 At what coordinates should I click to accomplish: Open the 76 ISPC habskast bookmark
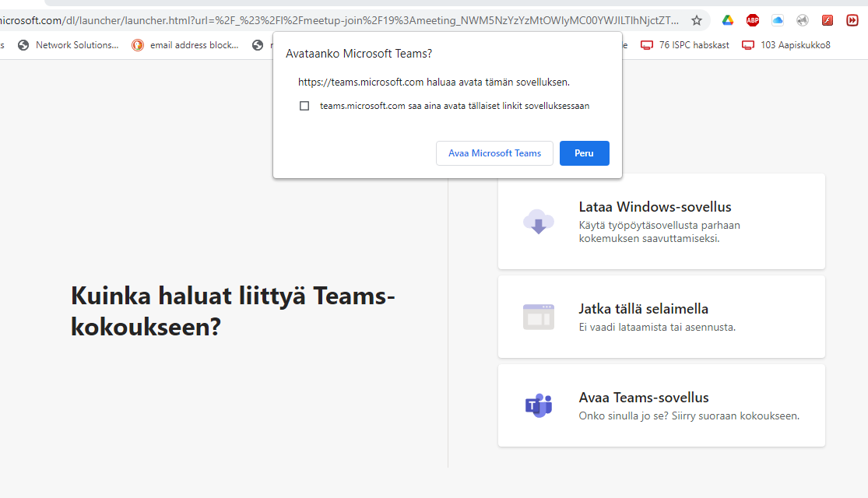pyautogui.click(x=685, y=45)
